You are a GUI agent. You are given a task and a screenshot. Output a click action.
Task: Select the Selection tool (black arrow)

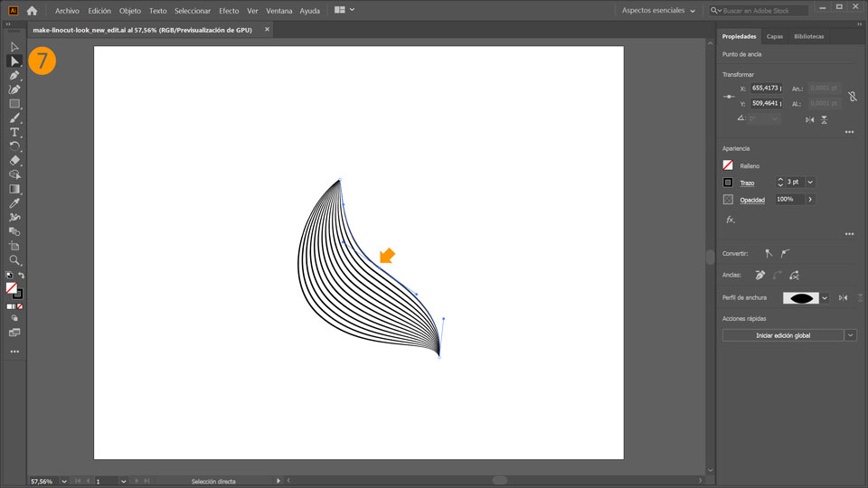[14, 47]
